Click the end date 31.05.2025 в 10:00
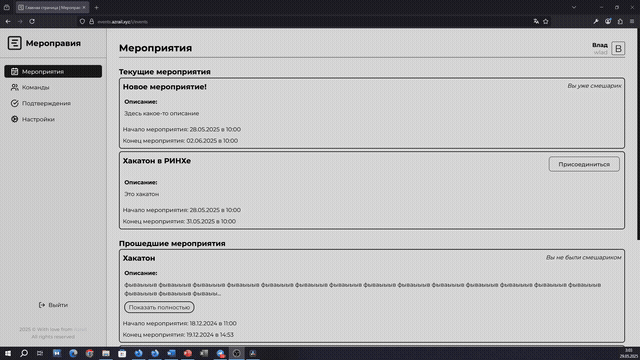The image size is (640, 360). [211, 221]
